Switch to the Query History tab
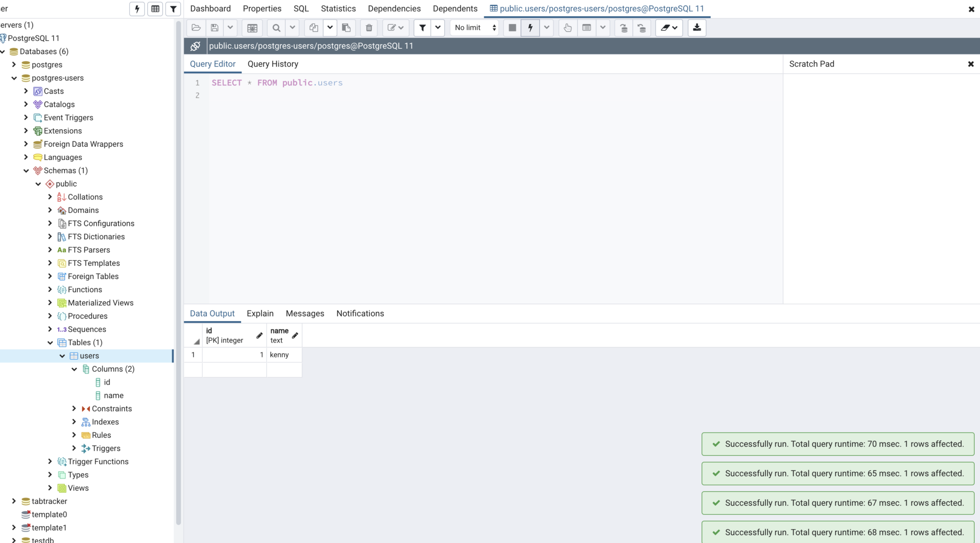 (273, 64)
